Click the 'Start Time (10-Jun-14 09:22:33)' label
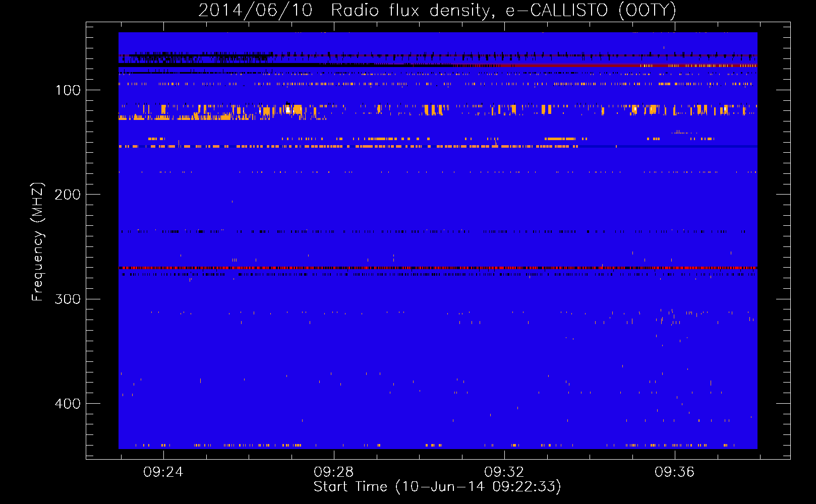Screen dimensions: 816x504 (437, 487)
